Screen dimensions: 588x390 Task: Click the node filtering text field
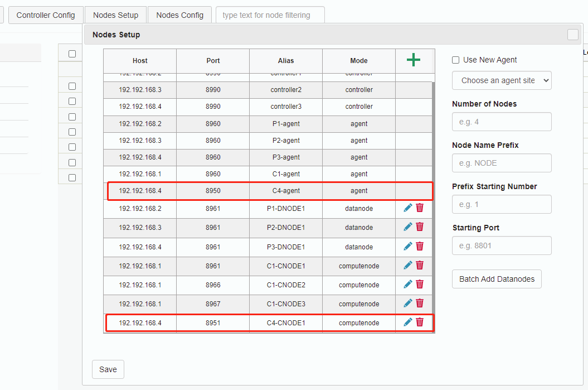(x=270, y=15)
